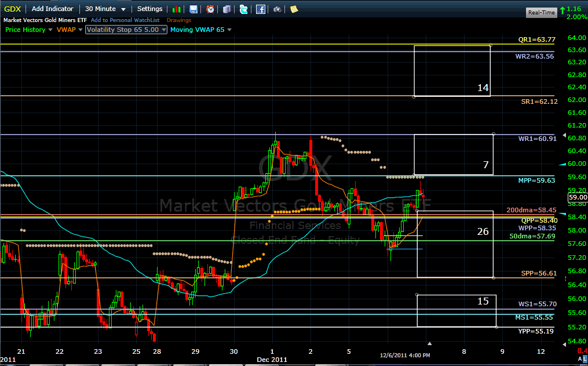The image size is (588, 366).
Task: Click the SPP=56.61 pivot label
Action: click(x=539, y=273)
